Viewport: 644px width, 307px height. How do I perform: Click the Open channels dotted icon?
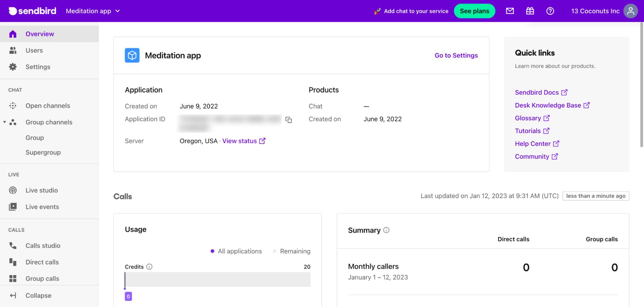pyautogui.click(x=13, y=106)
